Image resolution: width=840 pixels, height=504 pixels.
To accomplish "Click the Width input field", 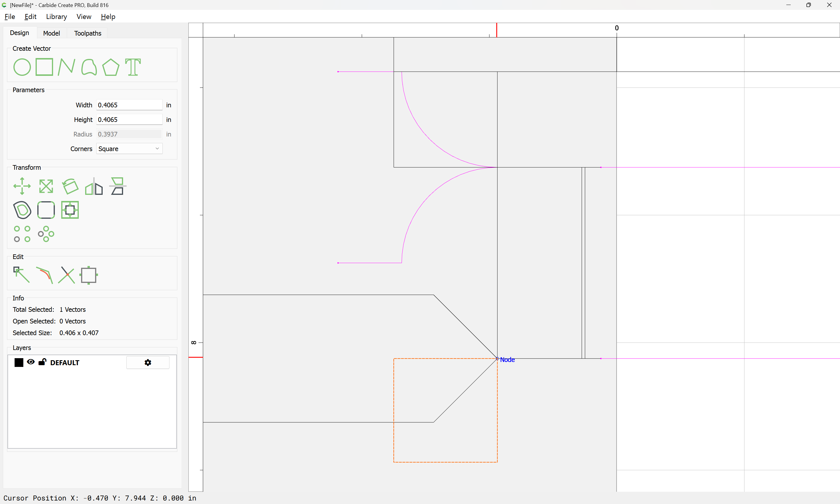I will [129, 105].
